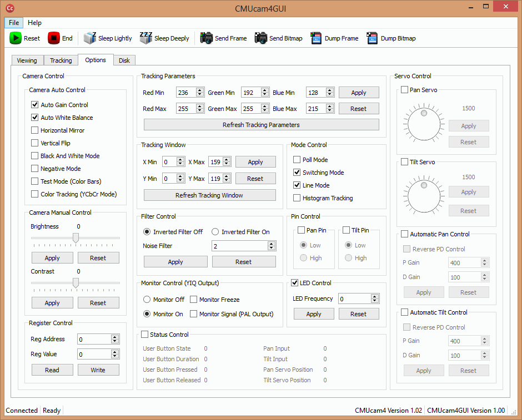This screenshot has width=522, height=420.
Task: Apply the LED Control frequency
Action: [314, 314]
